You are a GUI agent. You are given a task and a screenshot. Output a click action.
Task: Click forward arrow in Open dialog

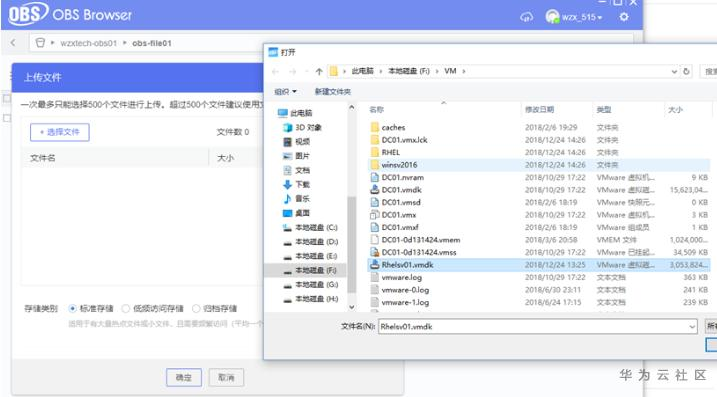(x=293, y=71)
